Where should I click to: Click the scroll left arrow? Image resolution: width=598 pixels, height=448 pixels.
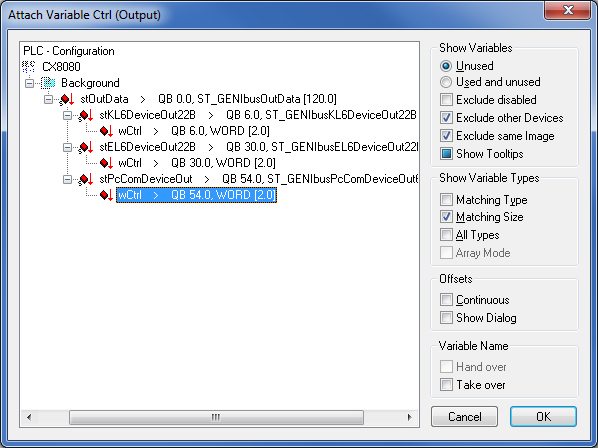(29, 417)
